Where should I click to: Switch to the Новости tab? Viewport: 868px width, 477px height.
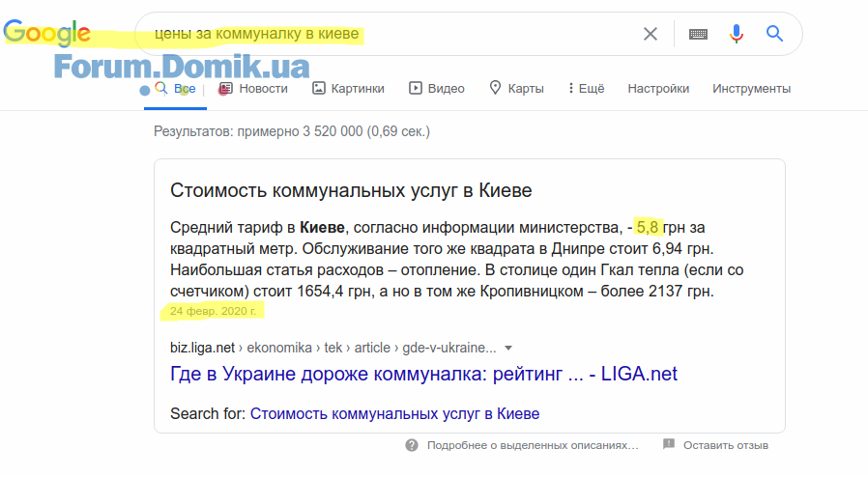pos(253,89)
